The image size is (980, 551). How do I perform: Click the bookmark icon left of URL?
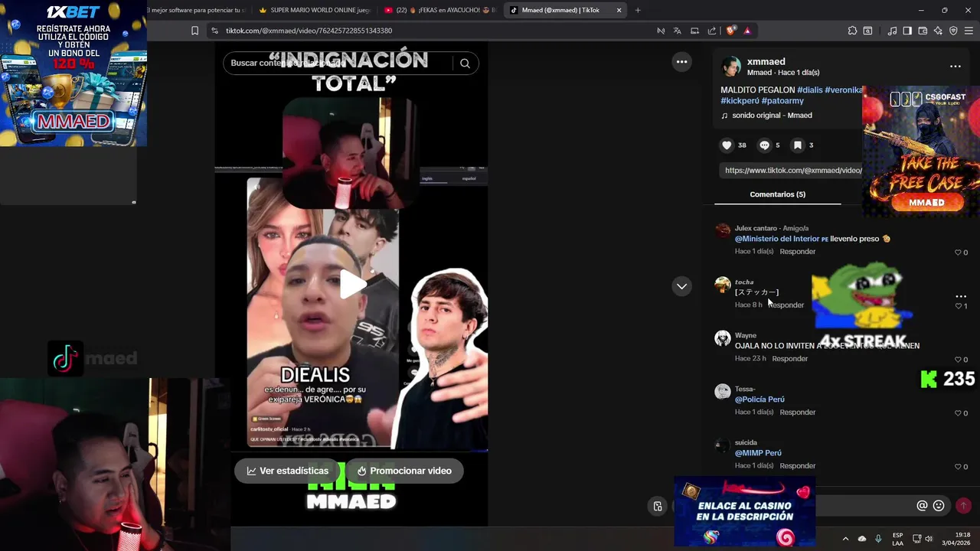point(194,31)
